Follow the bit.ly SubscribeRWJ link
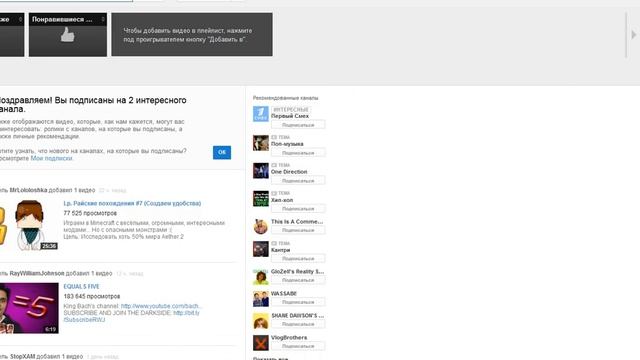Viewport: 640px width, 360px height. [x=131, y=316]
